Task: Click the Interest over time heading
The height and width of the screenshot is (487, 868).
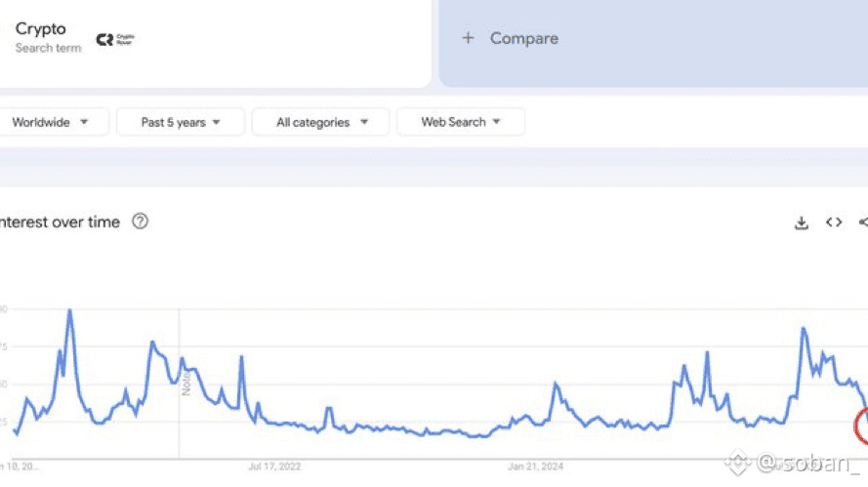Action: [59, 222]
